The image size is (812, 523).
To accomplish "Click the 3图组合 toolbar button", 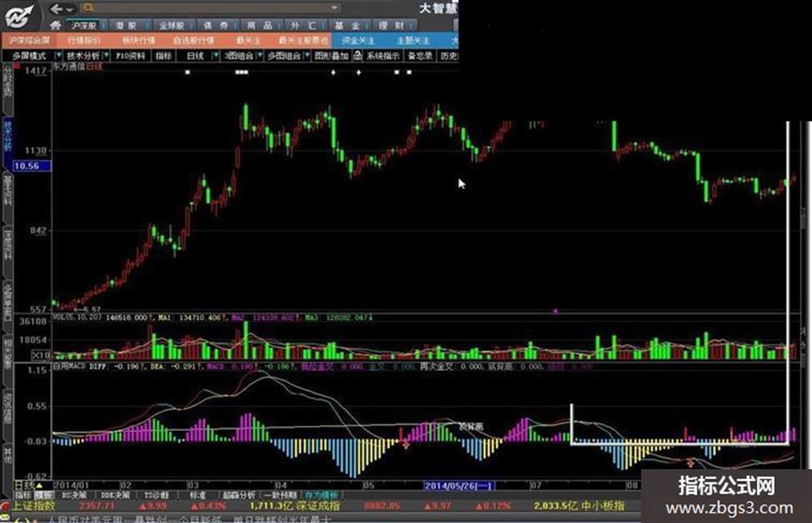I will pos(239,56).
